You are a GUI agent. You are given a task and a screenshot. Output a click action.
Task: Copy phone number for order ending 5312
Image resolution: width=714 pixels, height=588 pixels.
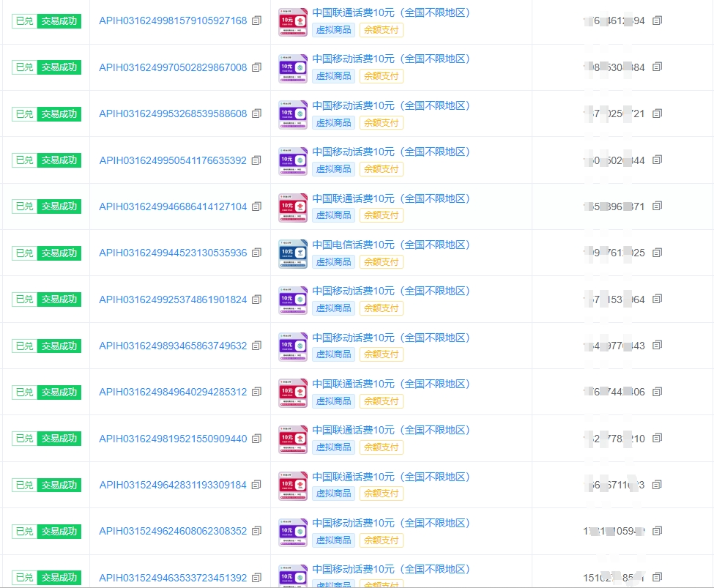(x=657, y=392)
